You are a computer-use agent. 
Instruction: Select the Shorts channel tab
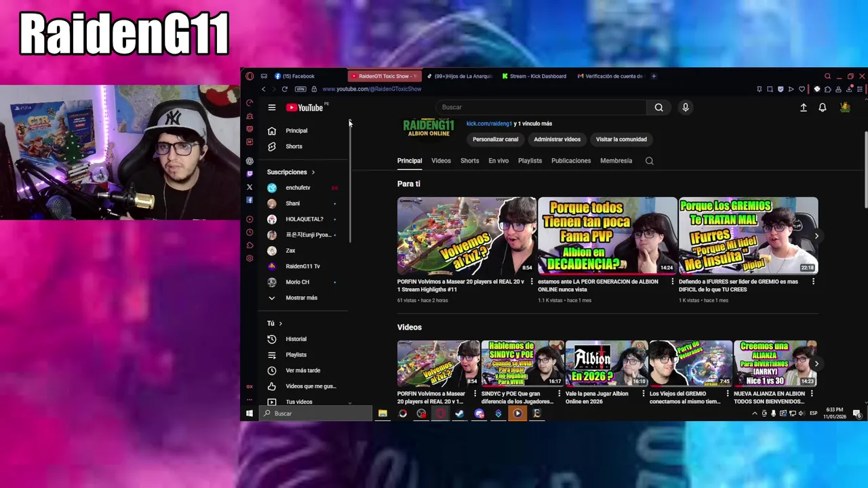tap(469, 161)
